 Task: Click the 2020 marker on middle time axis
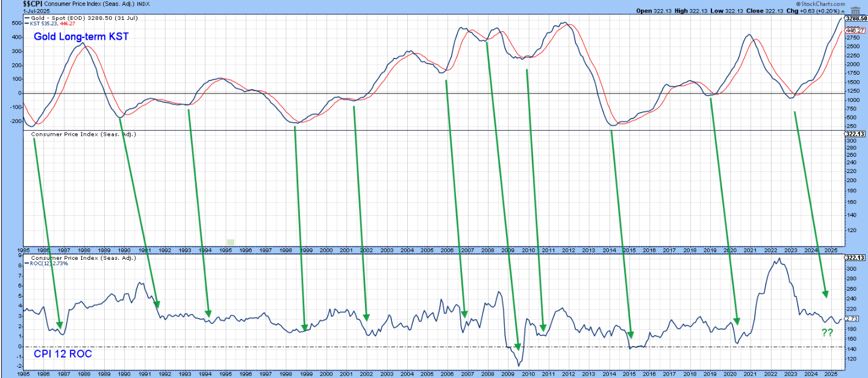pos(730,250)
